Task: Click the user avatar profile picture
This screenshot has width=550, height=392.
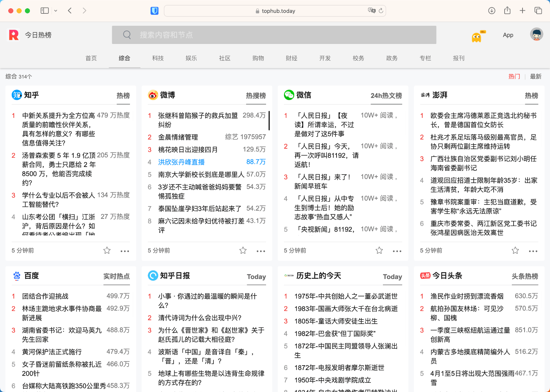Action: (536, 34)
